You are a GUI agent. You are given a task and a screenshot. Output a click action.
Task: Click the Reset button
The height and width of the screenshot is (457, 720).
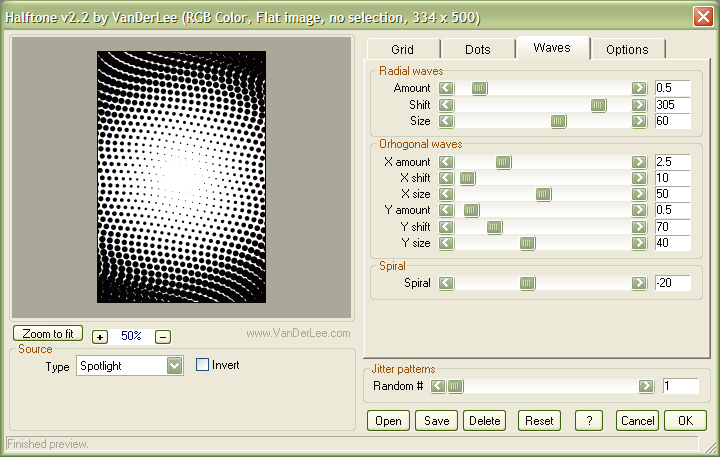coord(540,421)
